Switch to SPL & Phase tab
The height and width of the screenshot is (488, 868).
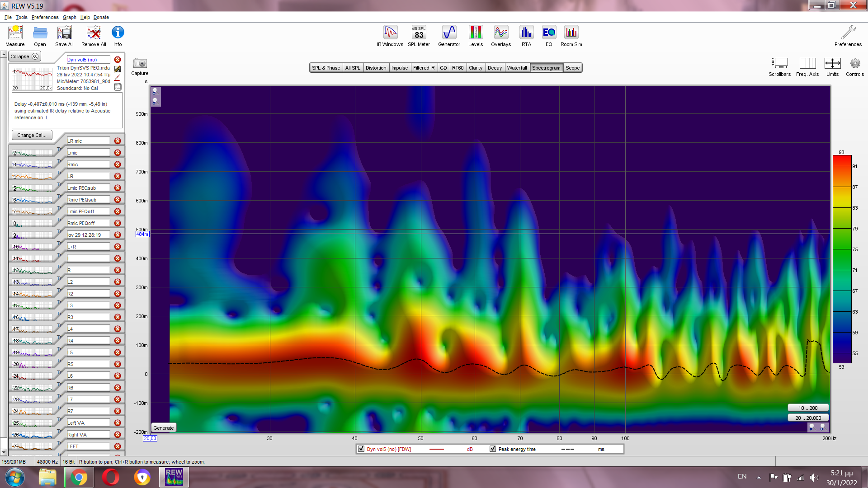(x=326, y=68)
